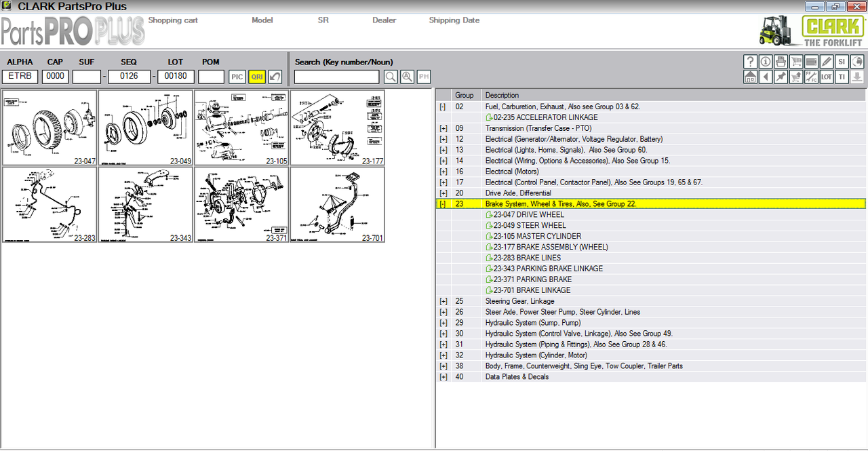
Task: Toggle the yellow QRI button
Action: click(x=257, y=77)
